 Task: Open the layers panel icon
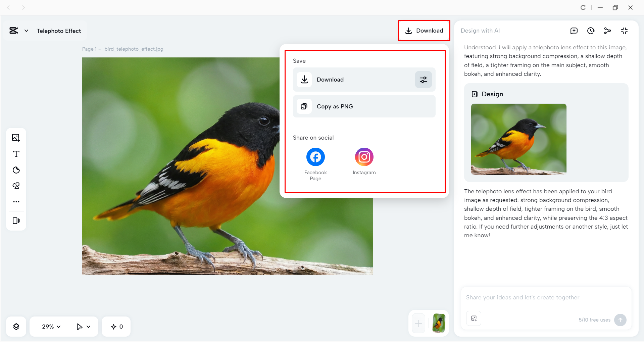16,327
